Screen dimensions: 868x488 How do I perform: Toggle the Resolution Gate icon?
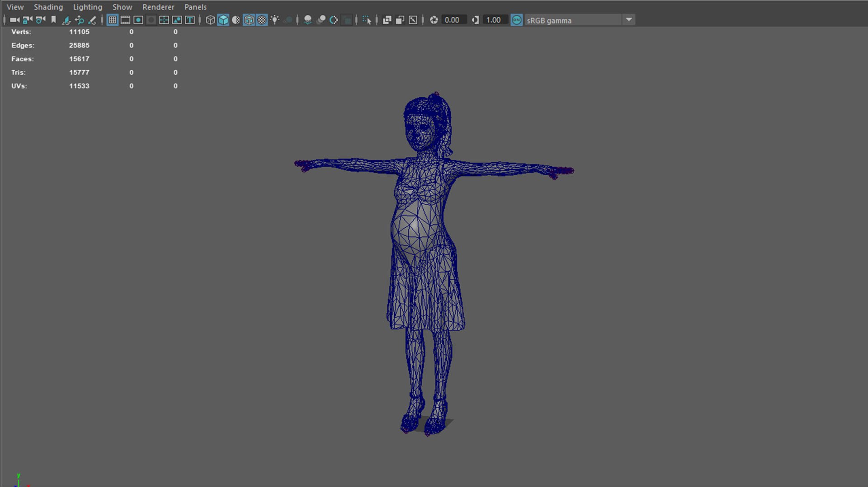[x=138, y=20]
